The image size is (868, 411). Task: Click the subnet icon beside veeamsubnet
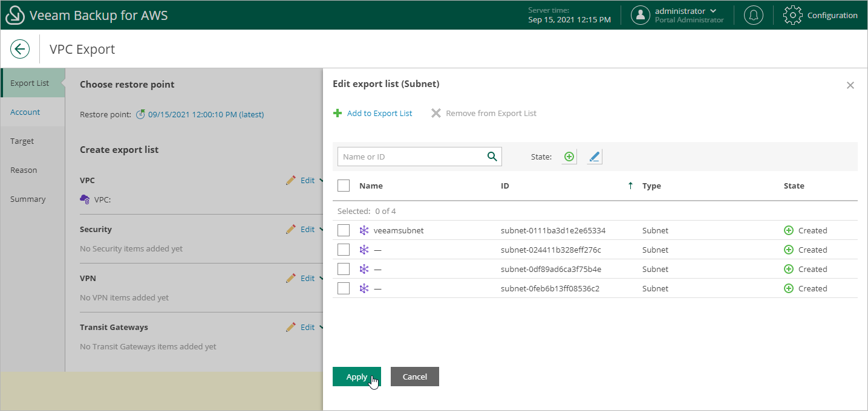point(364,230)
